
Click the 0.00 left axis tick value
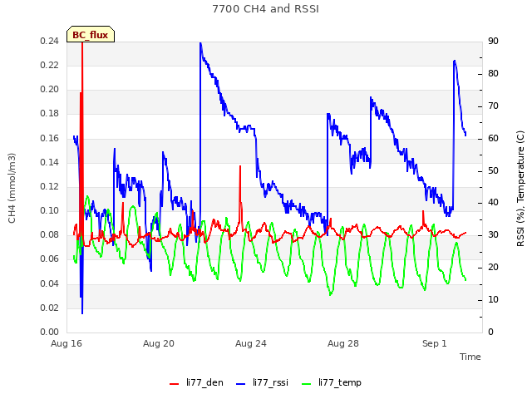click(50, 332)
